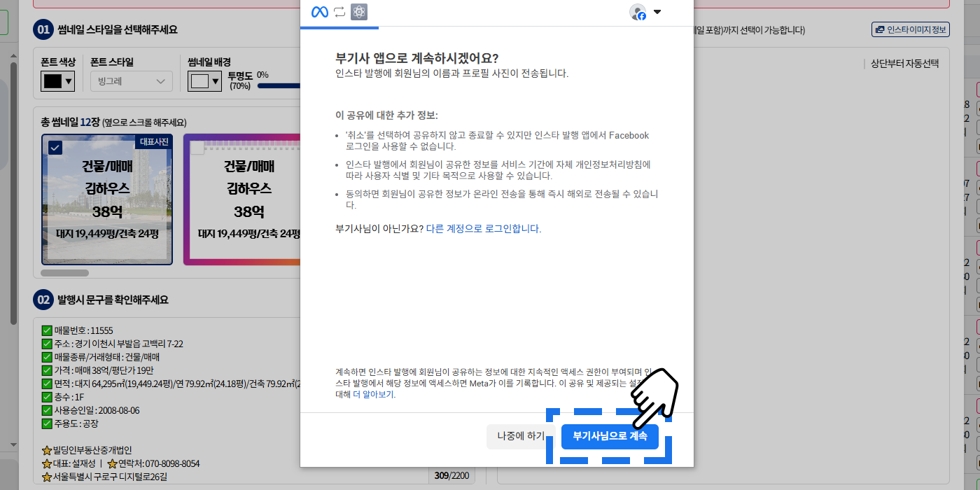Toggle the '주용도 : 공장' checkbox
This screenshot has width=980, height=490.
[x=47, y=423]
